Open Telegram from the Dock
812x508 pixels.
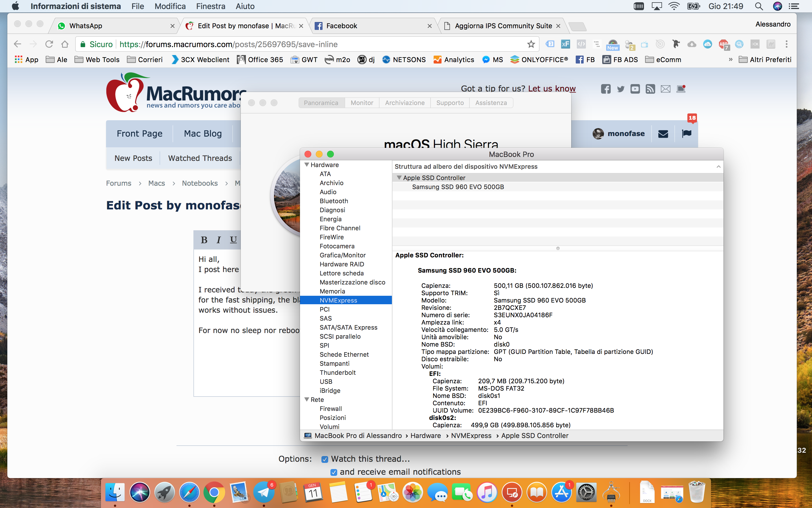pos(264,492)
